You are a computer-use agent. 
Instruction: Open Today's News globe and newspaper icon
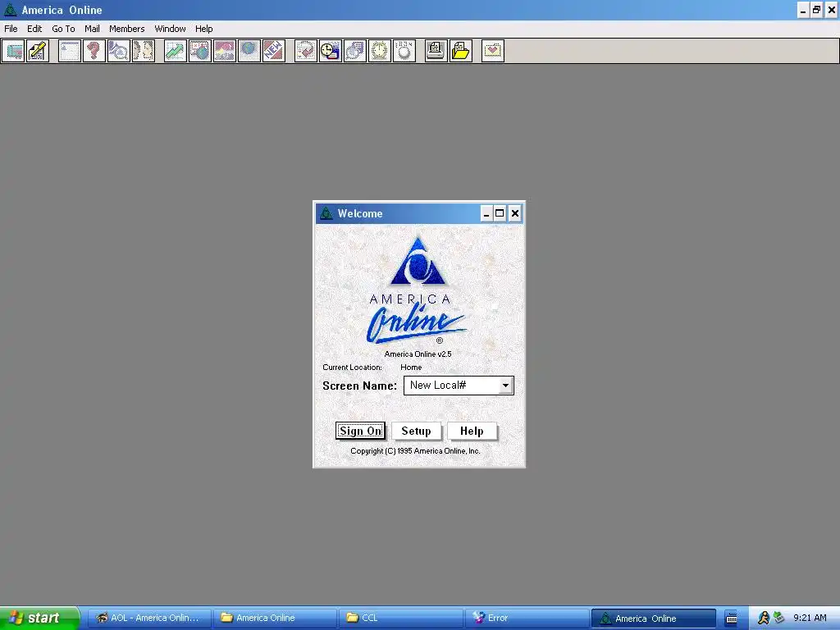[x=200, y=51]
